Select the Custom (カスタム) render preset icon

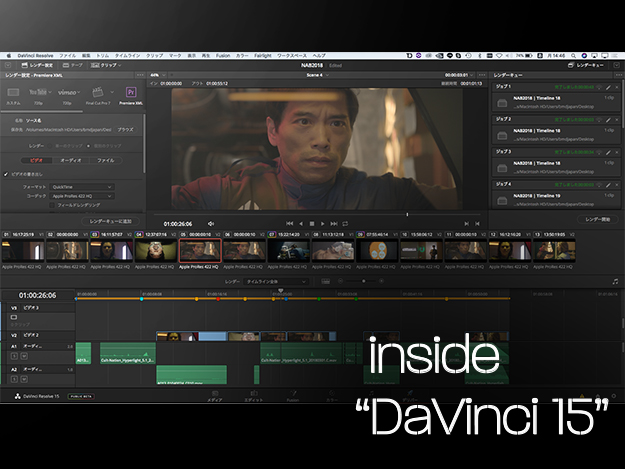pos(13,92)
